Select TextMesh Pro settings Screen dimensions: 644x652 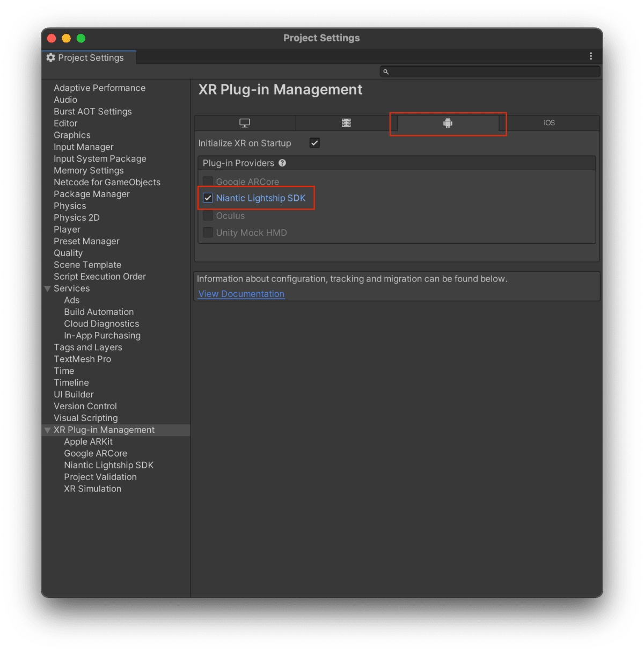tap(83, 360)
